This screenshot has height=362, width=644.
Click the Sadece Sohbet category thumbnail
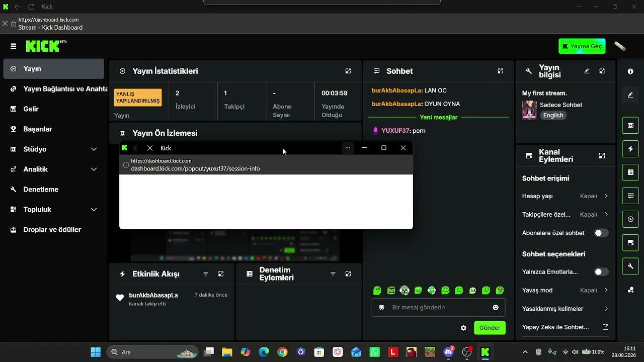point(529,110)
